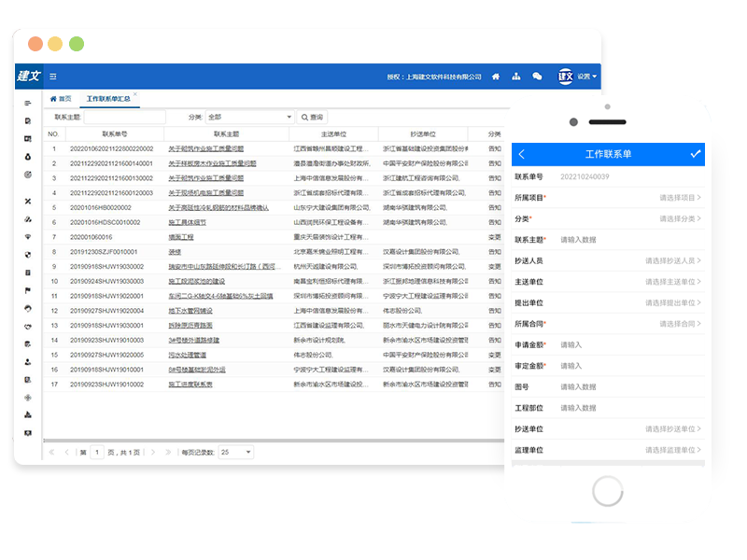Select the 工作联系单汇总 tab
This screenshot has width=747, height=560.
108,99
